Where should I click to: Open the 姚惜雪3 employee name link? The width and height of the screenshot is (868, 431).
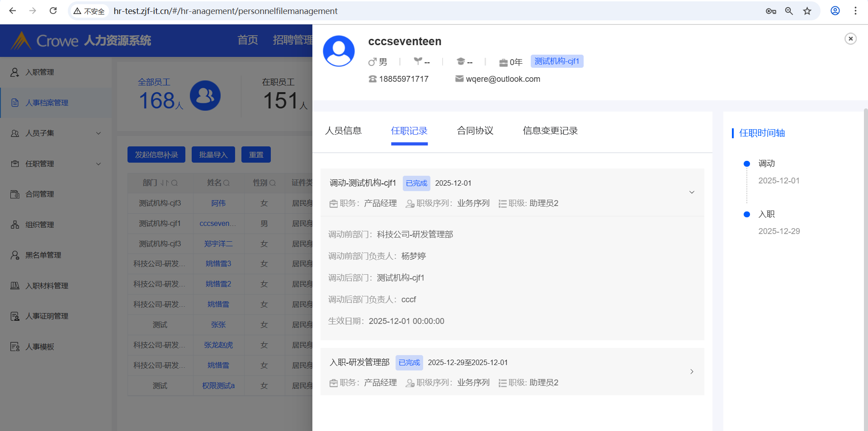click(x=218, y=264)
